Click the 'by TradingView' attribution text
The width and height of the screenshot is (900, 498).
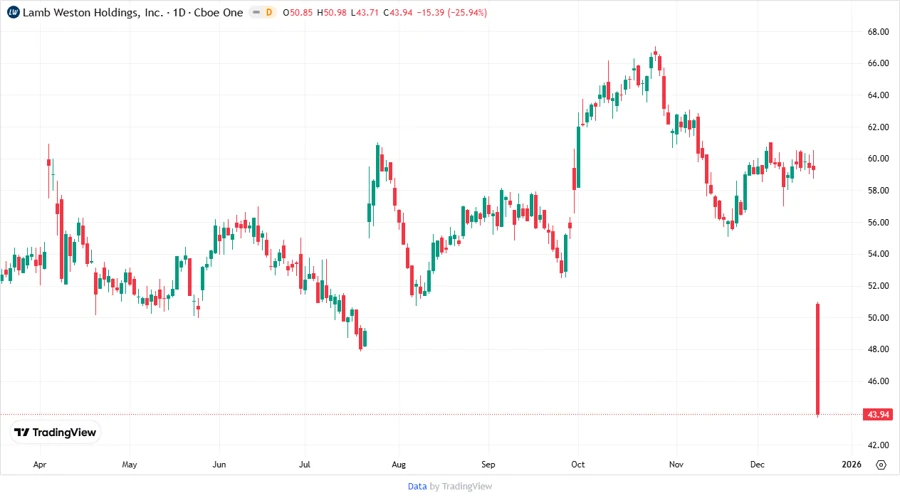pos(461,487)
